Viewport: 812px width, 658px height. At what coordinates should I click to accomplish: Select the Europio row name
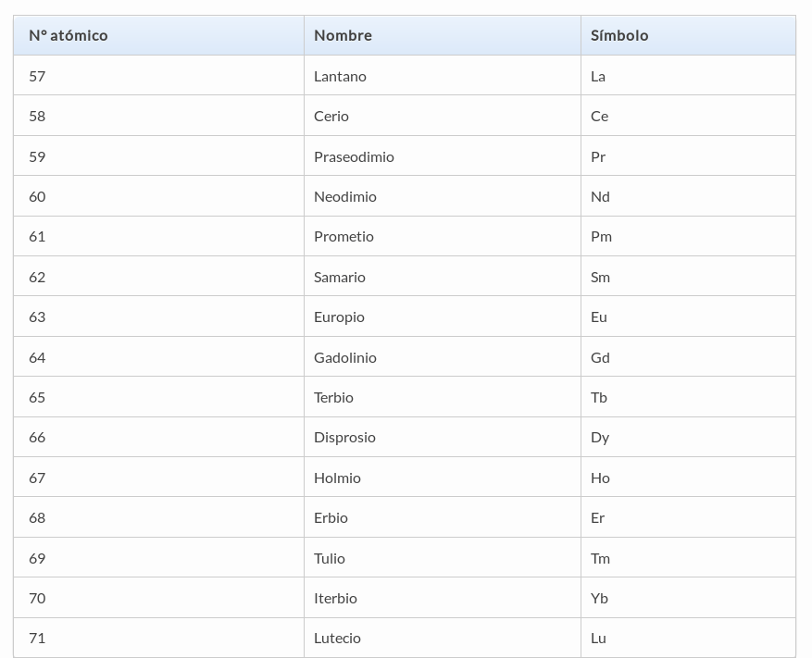coord(443,317)
